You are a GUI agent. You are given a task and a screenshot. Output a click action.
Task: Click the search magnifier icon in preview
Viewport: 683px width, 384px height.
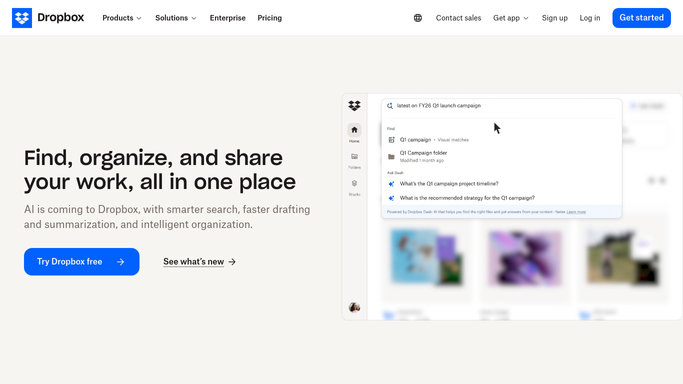coord(390,106)
